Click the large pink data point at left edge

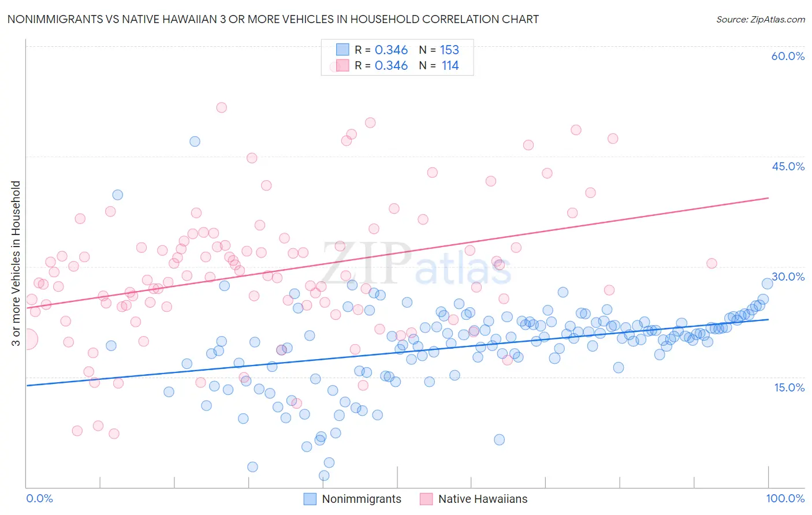point(27,339)
